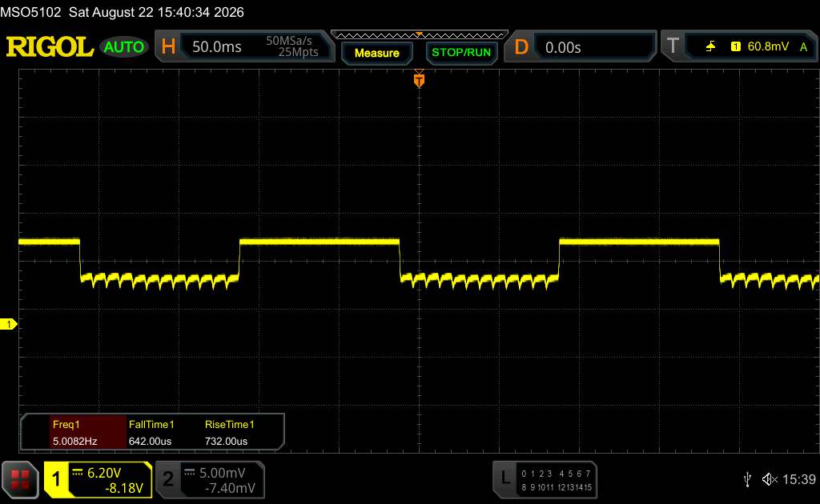Click the MSO5102 model and date header
Image resolution: width=820 pixels, height=504 pixels.
coord(122,12)
